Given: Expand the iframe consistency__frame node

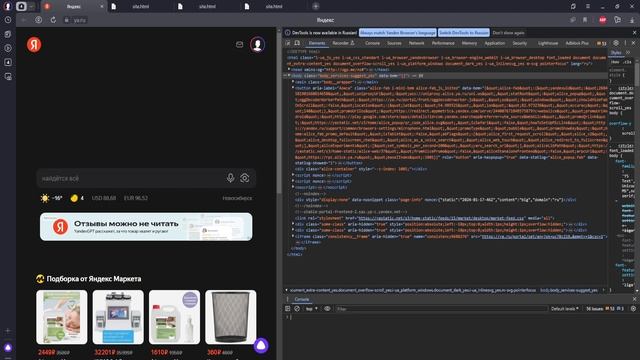Looking at the screenshot, I should pos(293,236).
